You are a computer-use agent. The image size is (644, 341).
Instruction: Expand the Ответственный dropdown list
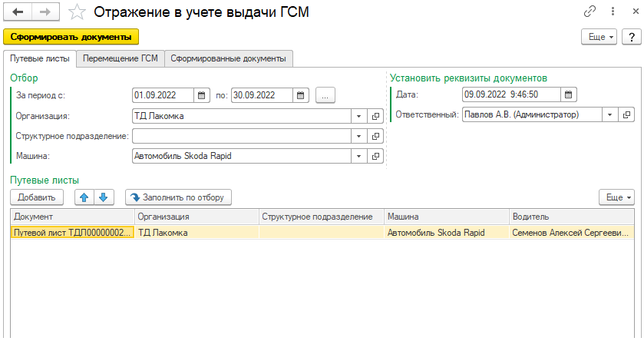pos(609,114)
